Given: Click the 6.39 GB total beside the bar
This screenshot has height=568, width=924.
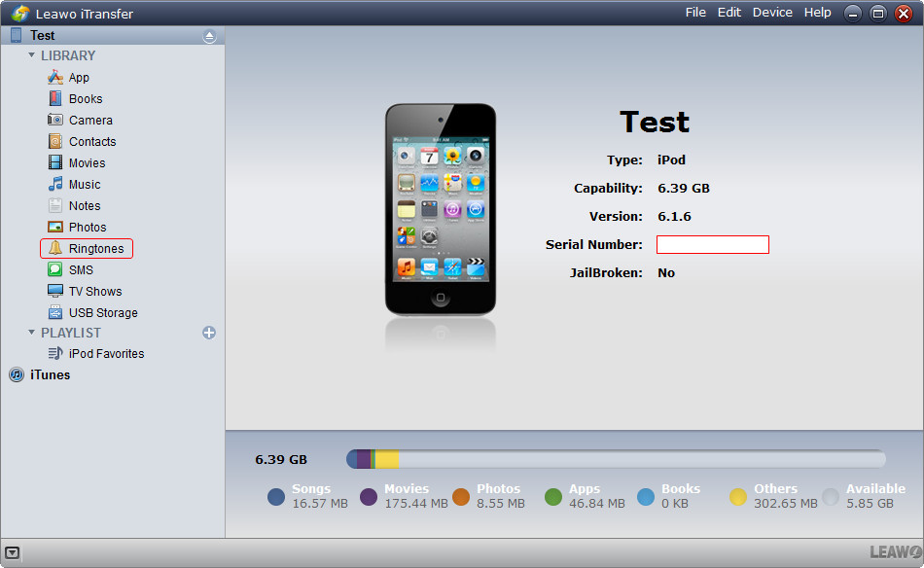Looking at the screenshot, I should click(x=281, y=460).
